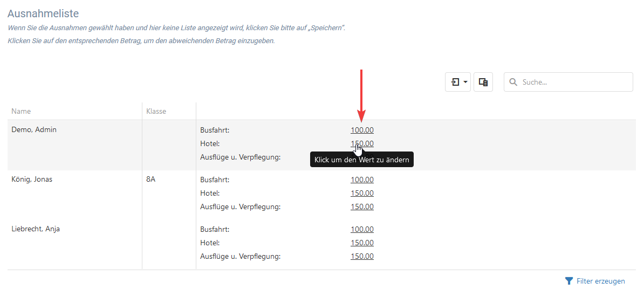This screenshot has height=303, width=644.
Task: Select the Liebrecht, Anja row name
Action: coord(36,230)
